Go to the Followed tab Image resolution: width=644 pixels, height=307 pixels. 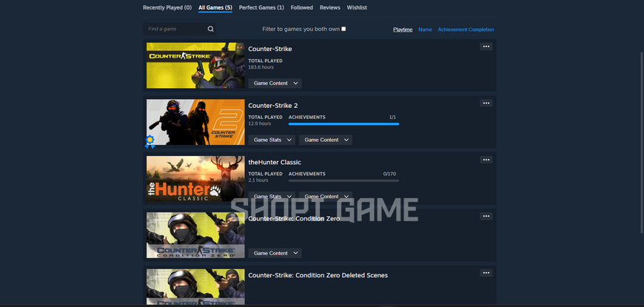[302, 7]
